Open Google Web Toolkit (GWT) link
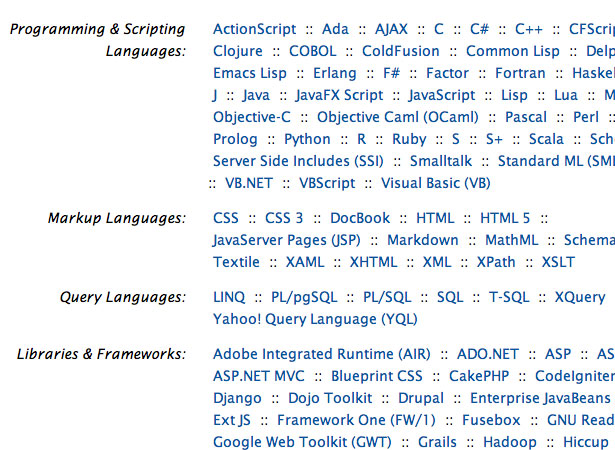 coord(302,442)
